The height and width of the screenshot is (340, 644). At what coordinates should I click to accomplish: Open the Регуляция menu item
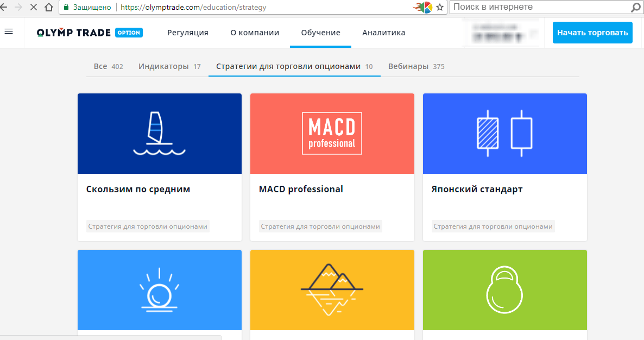tap(188, 33)
